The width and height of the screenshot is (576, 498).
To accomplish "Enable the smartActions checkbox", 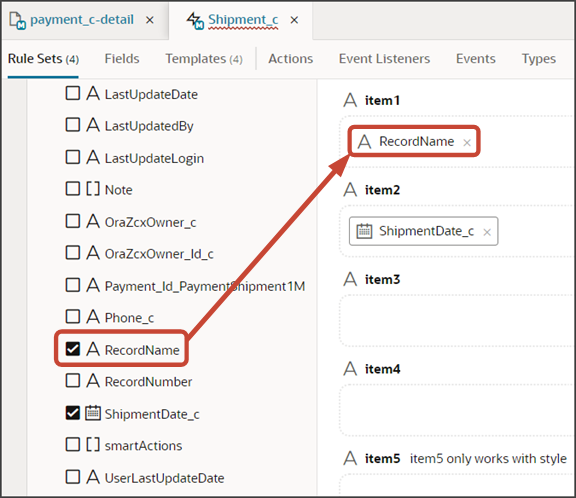I will [73, 445].
